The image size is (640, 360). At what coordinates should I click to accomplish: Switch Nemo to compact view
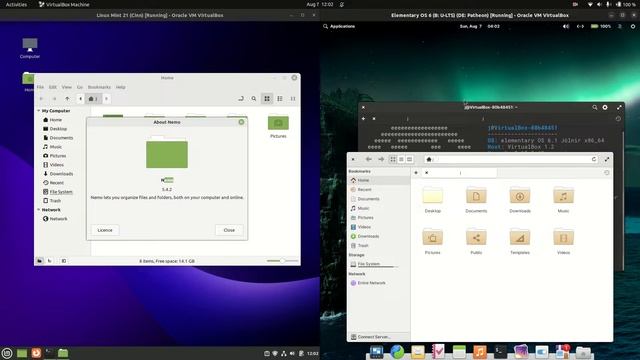click(293, 98)
